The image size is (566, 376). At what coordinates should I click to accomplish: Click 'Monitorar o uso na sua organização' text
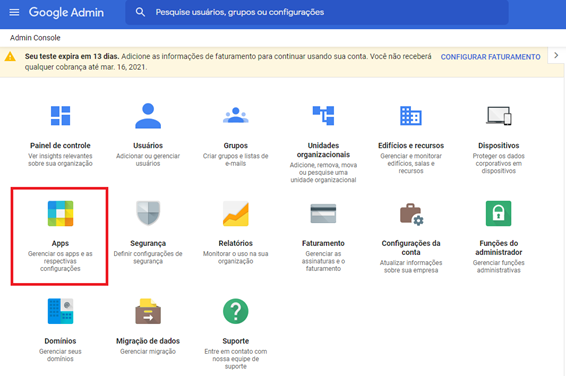click(236, 258)
